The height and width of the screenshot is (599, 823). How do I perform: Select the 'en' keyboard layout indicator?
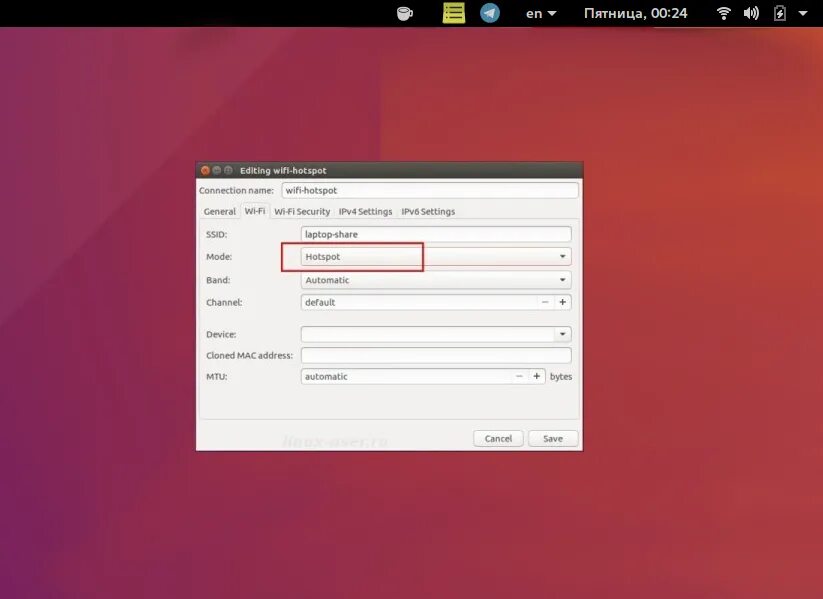click(x=533, y=13)
